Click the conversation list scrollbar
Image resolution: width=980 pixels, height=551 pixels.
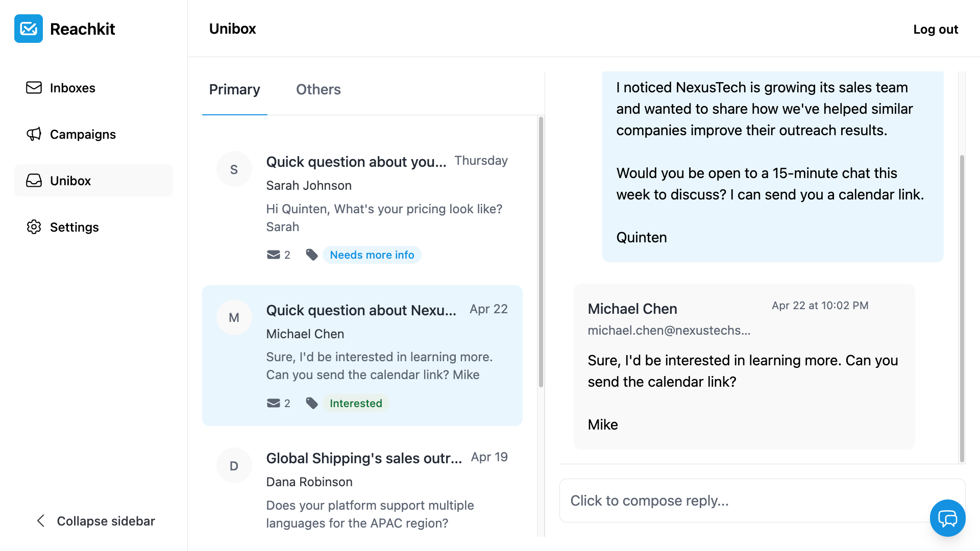pos(541,253)
